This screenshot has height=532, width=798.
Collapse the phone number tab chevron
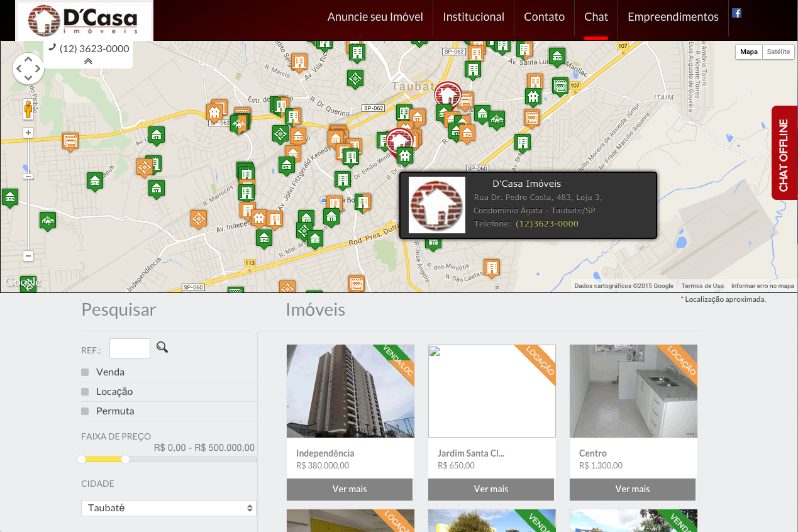tap(88, 61)
